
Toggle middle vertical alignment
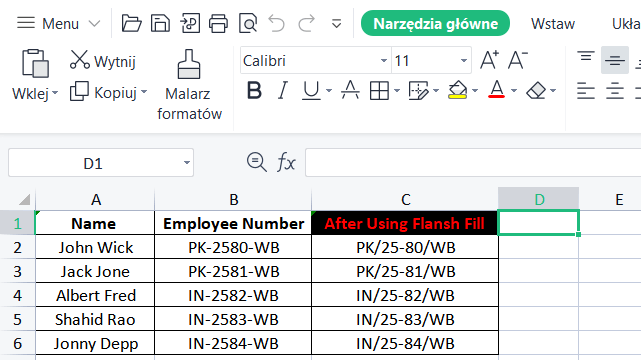coord(615,60)
